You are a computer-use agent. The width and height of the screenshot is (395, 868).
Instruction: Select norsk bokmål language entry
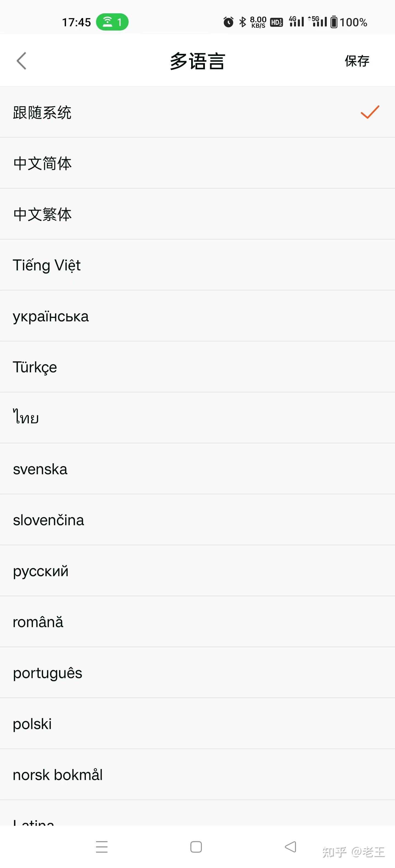[58, 775]
